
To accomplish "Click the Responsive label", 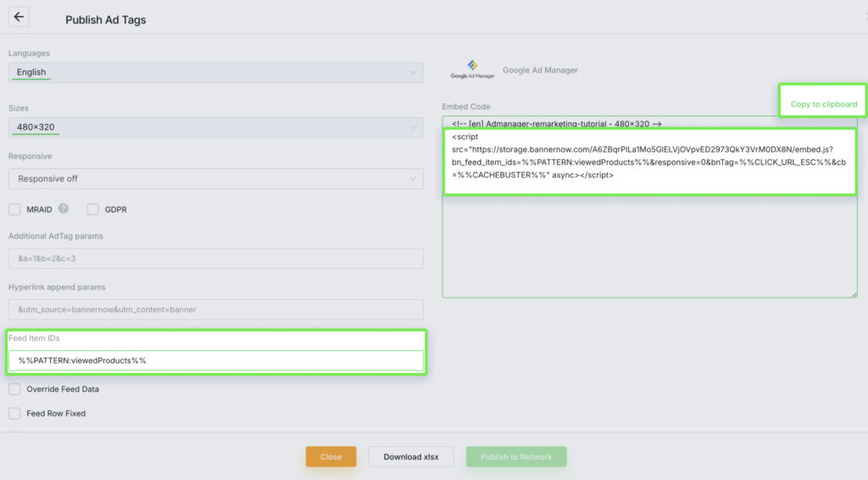I will [x=30, y=156].
